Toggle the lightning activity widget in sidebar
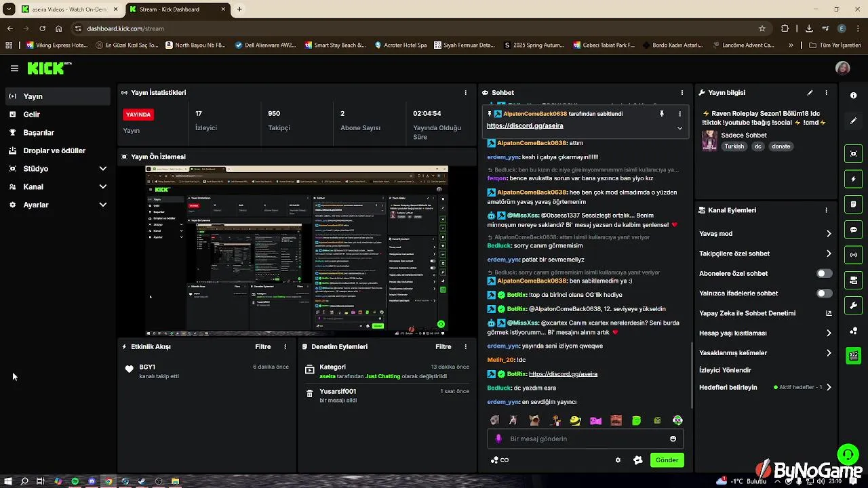 [853, 179]
